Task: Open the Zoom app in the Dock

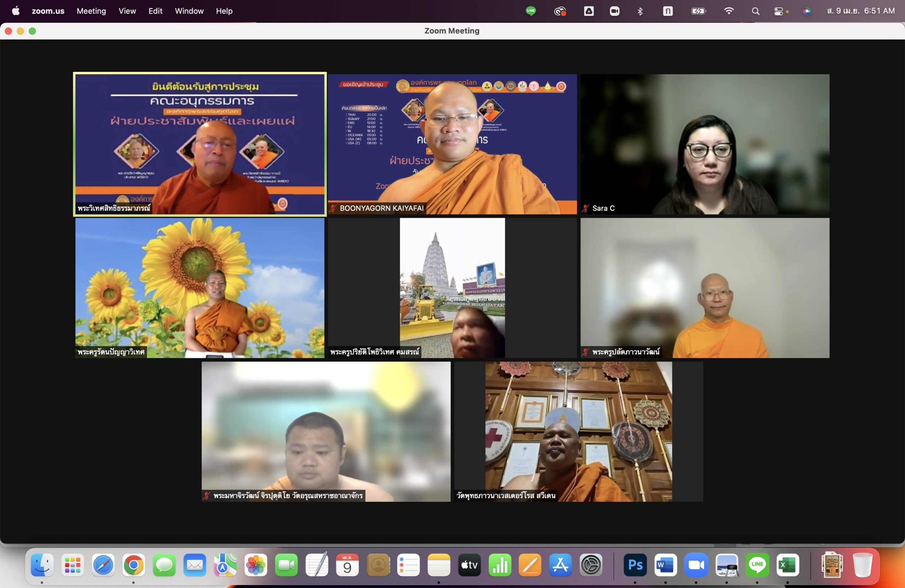Action: pyautogui.click(x=696, y=565)
